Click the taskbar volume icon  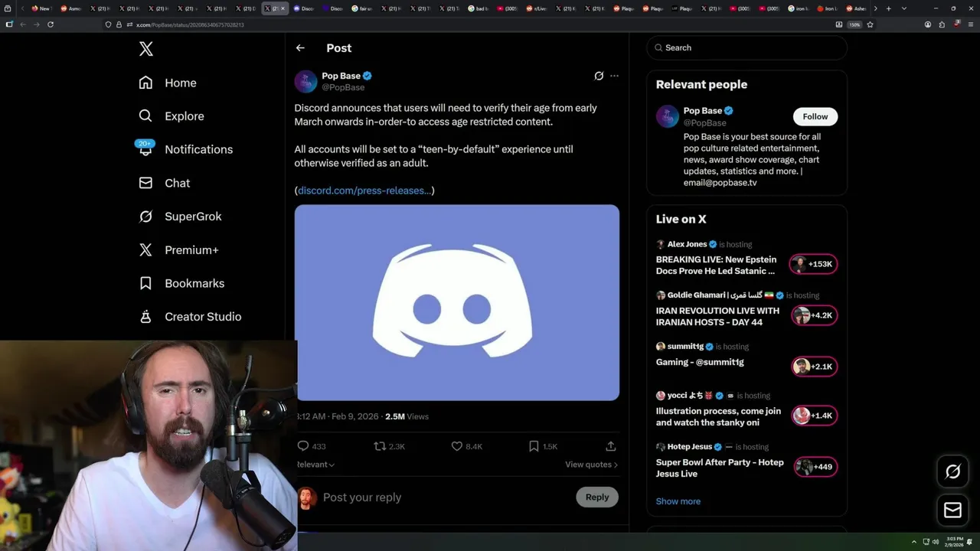[936, 542]
